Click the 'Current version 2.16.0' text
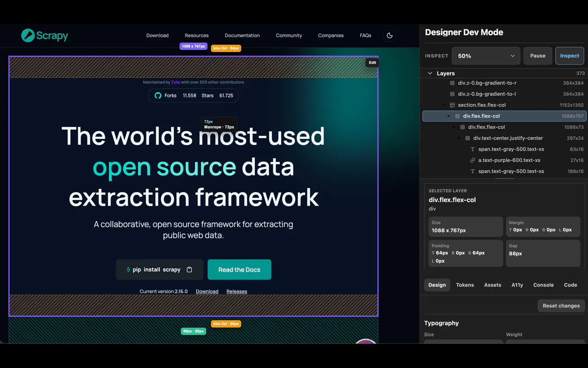Viewport: 588px width, 368px height. pyautogui.click(x=164, y=292)
